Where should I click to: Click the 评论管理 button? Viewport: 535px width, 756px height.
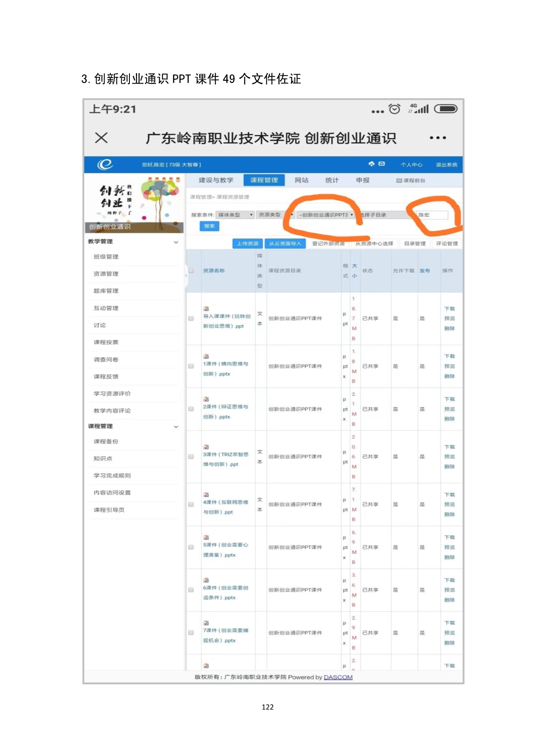tap(447, 244)
